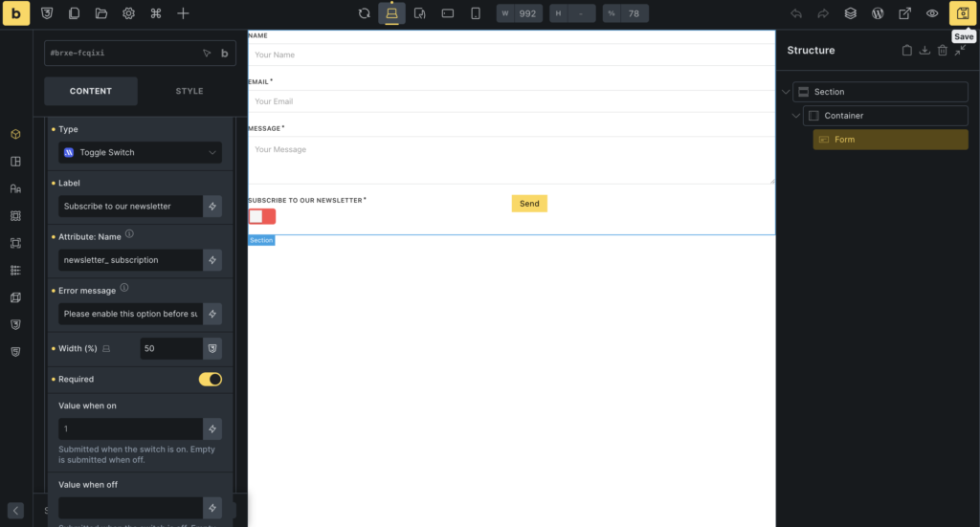This screenshot has height=527, width=980.
Task: Click the collapse structure arrows icon
Action: pos(960,51)
